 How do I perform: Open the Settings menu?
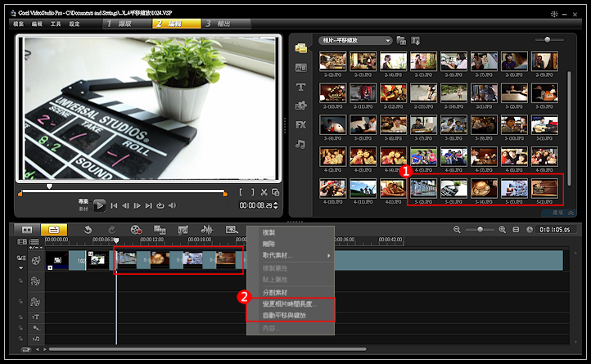74,24
